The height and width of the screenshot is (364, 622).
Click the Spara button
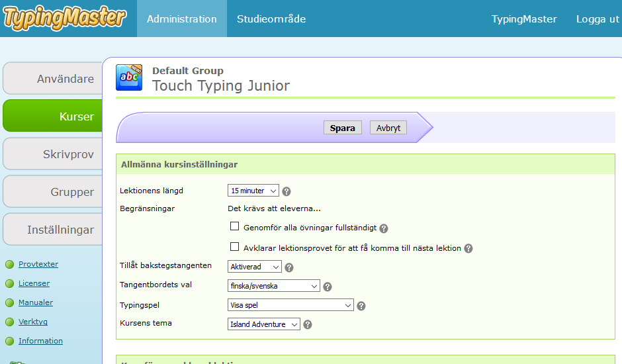point(342,128)
